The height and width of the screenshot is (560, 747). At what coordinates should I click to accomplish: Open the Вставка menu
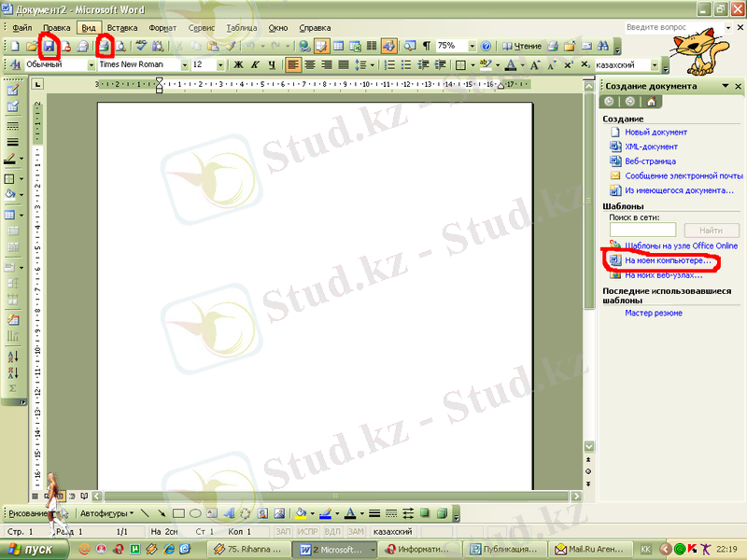pyautogui.click(x=122, y=28)
